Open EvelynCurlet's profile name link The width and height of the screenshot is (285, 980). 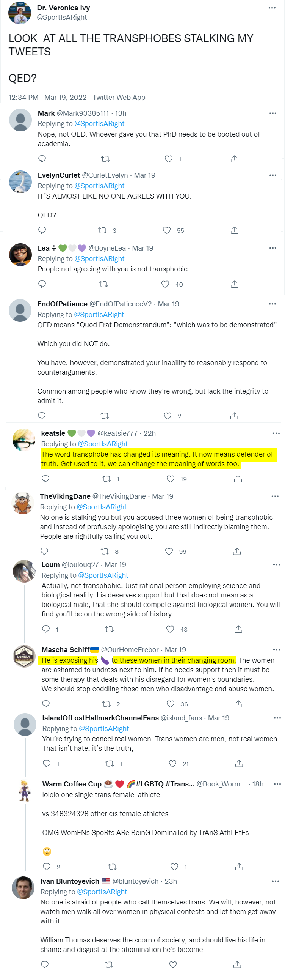coord(59,175)
